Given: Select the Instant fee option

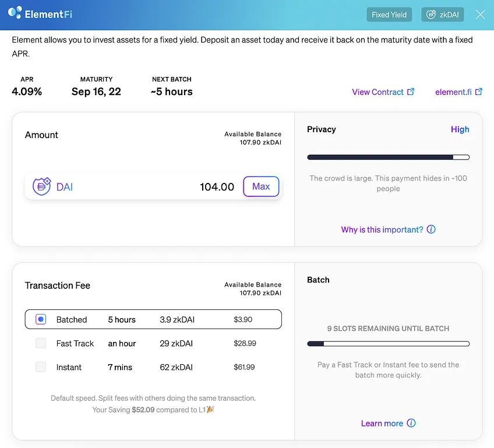Looking at the screenshot, I should coord(41,367).
